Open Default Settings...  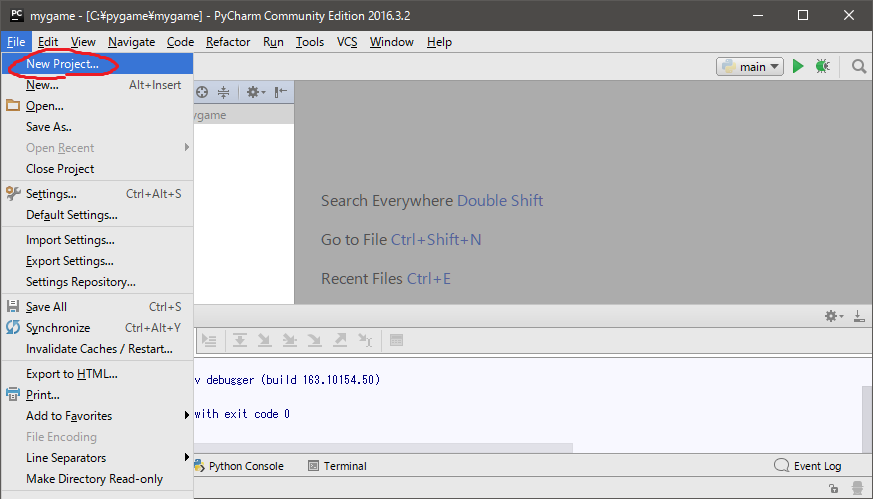pos(97,214)
